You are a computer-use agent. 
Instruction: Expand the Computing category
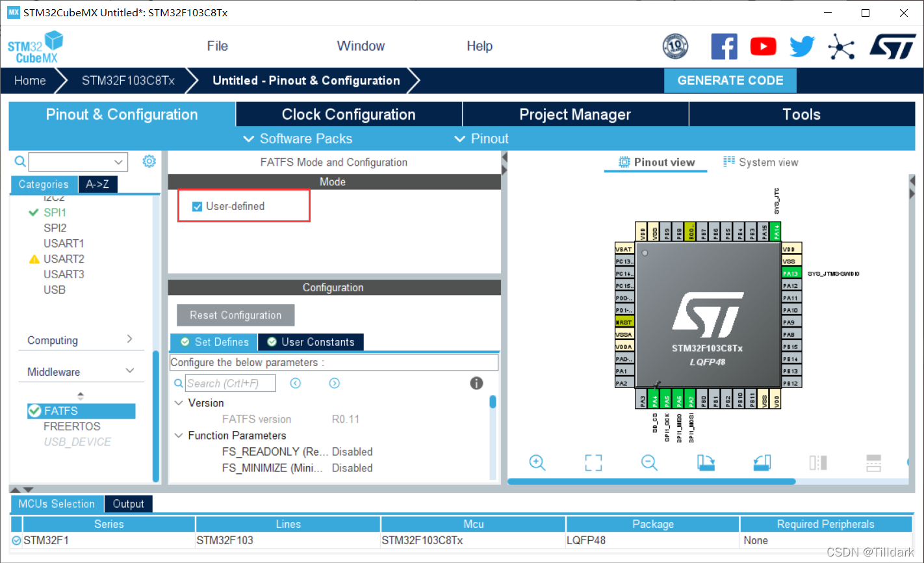80,340
